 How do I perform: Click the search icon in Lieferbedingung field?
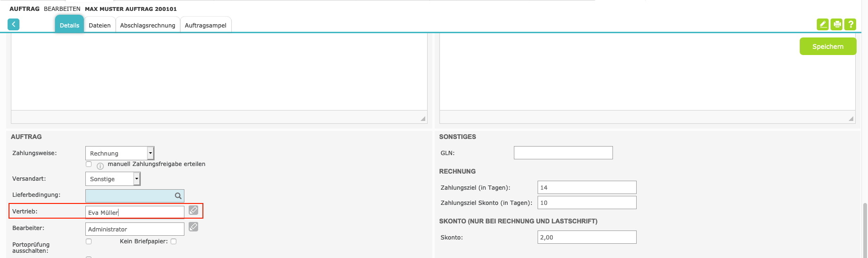(x=178, y=196)
